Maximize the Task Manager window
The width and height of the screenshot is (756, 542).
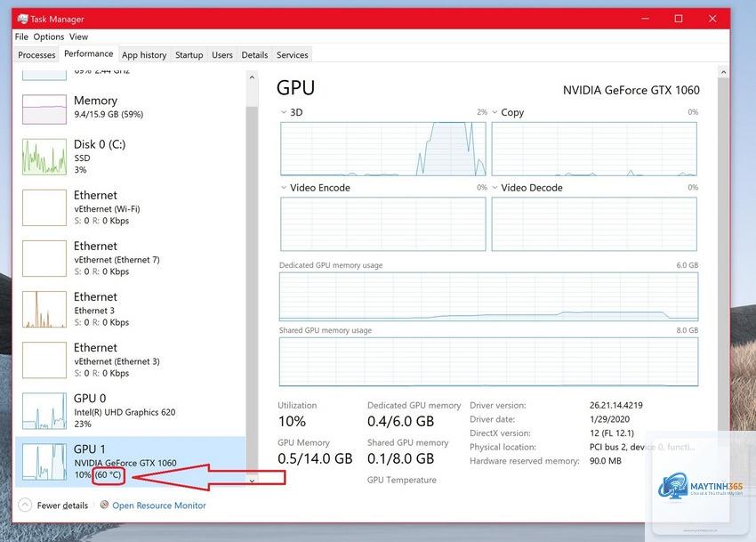click(679, 19)
